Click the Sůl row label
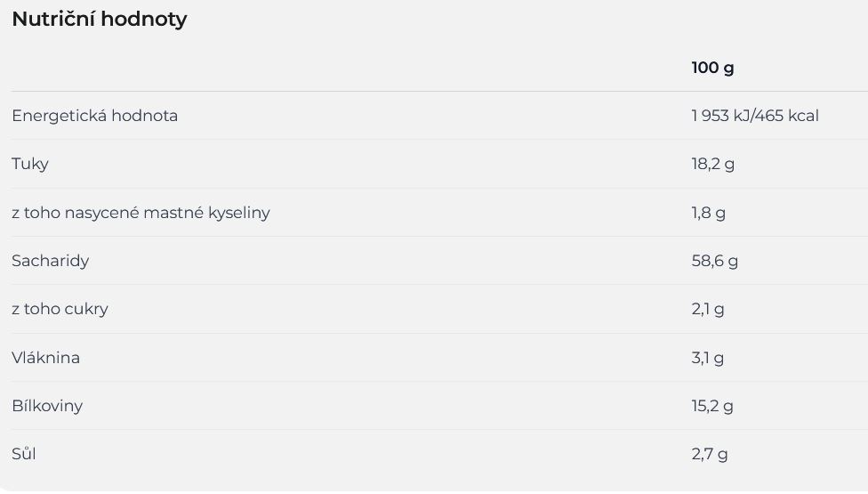 coord(24,454)
